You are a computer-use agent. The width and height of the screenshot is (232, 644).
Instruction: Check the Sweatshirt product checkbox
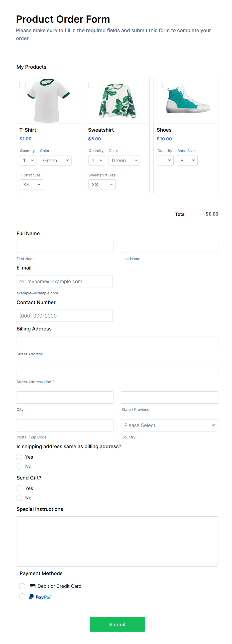tap(91, 85)
